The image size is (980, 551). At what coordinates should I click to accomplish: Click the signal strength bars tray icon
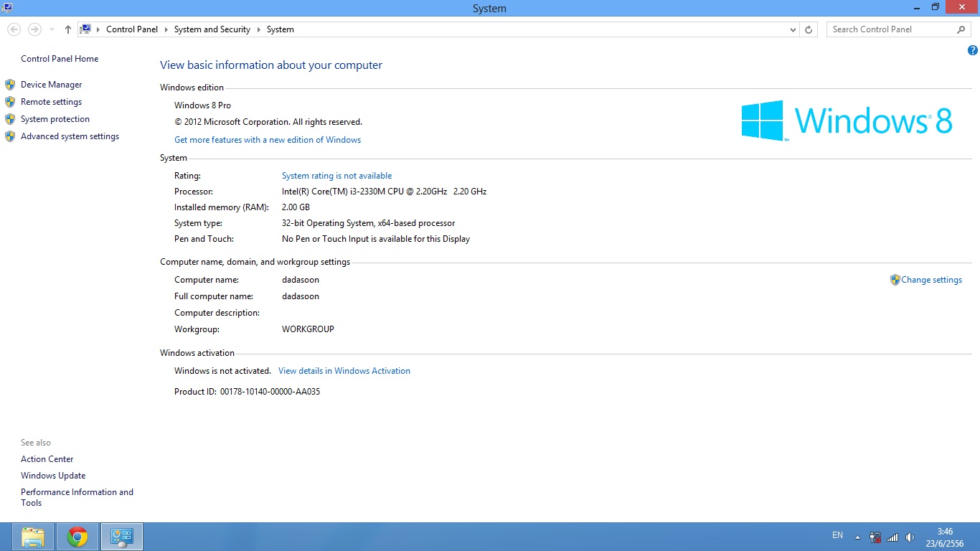(x=892, y=537)
